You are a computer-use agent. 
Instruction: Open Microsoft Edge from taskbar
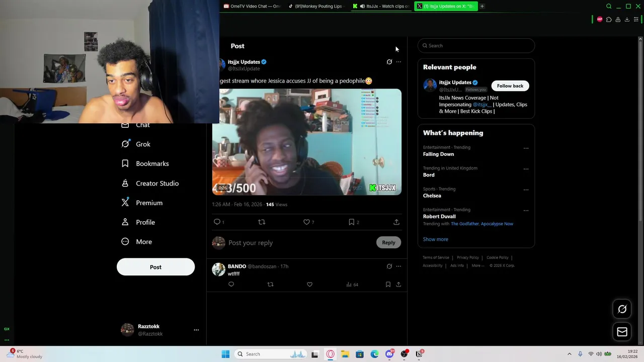click(375, 354)
